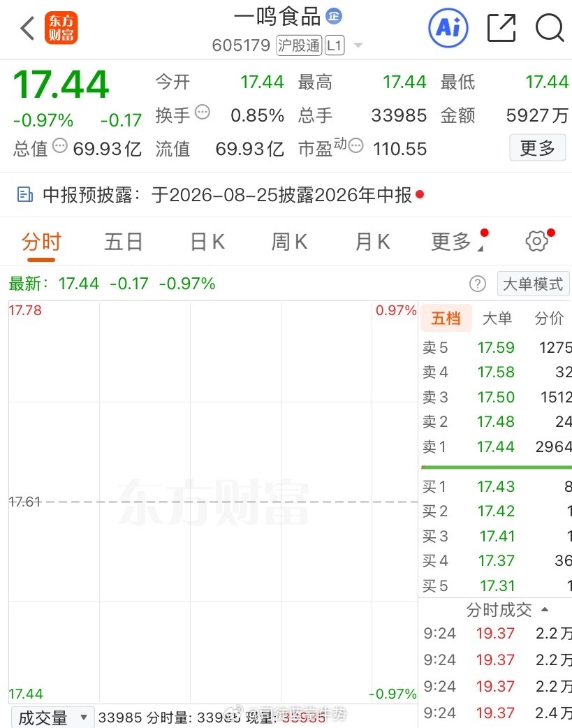The image size is (572, 728).
Task: Go back with the left arrow
Action: (x=27, y=29)
